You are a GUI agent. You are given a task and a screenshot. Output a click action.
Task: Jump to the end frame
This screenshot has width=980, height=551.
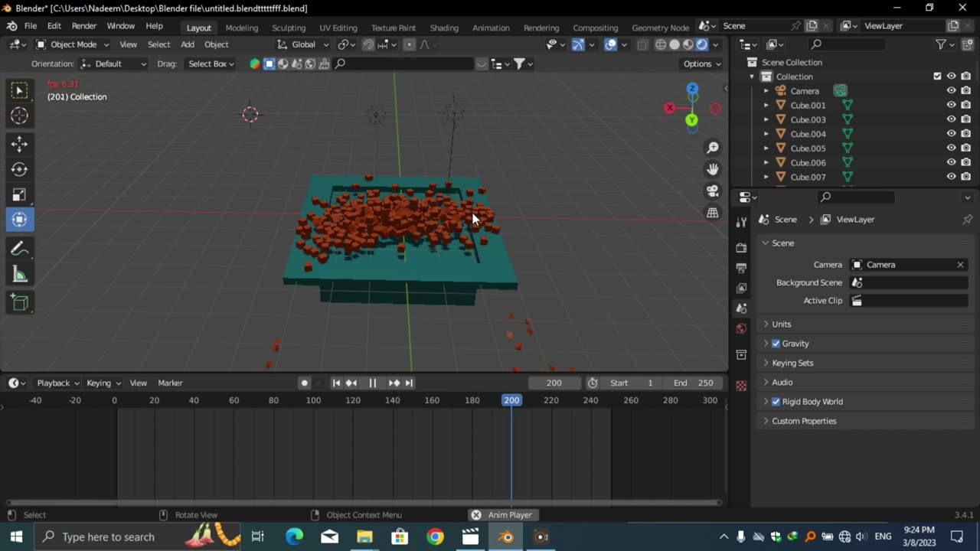tap(409, 383)
